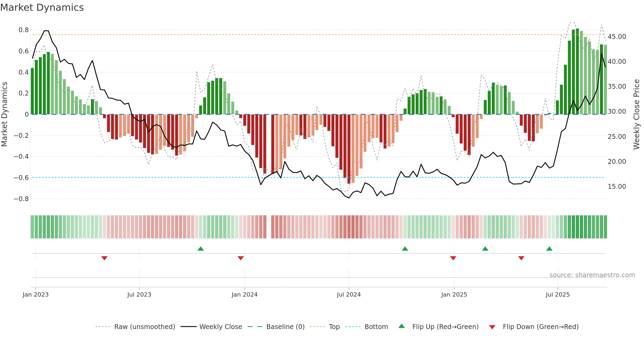
Task: Click the Market Dynamics y-axis title
Action: pyautogui.click(x=4, y=114)
